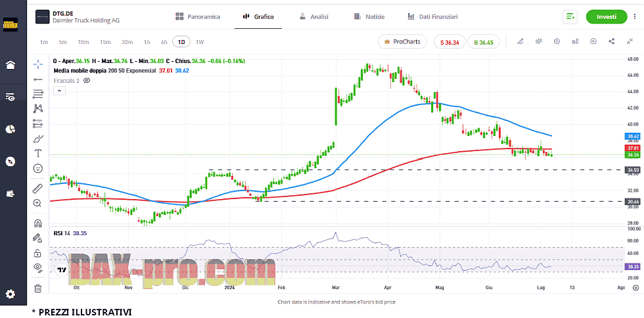Select the brush drawing tool
Viewport: 644px width, 318px height.
38,139
